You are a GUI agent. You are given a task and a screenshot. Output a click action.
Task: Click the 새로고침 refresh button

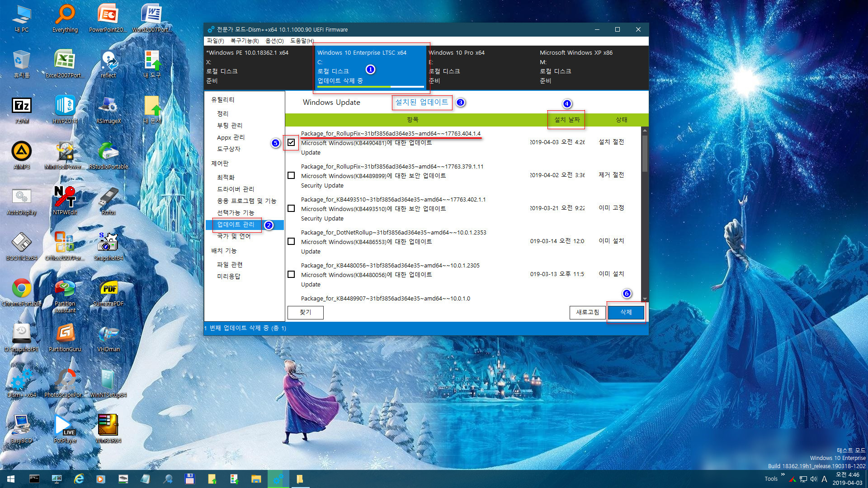(588, 312)
